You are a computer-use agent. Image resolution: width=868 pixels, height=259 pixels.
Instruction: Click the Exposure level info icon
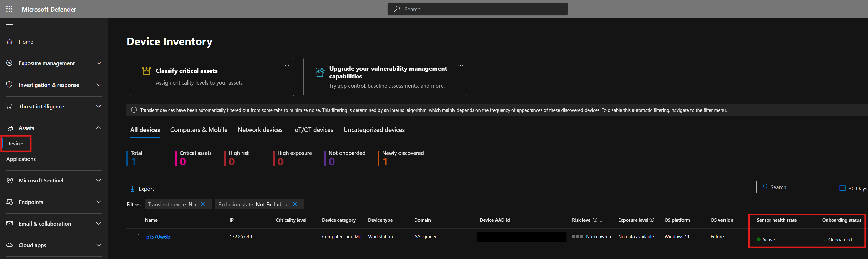[652, 220]
